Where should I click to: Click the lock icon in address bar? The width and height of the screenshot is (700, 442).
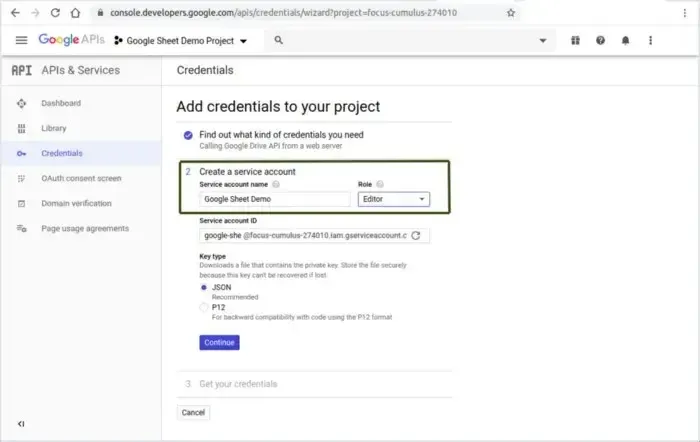[x=100, y=13]
